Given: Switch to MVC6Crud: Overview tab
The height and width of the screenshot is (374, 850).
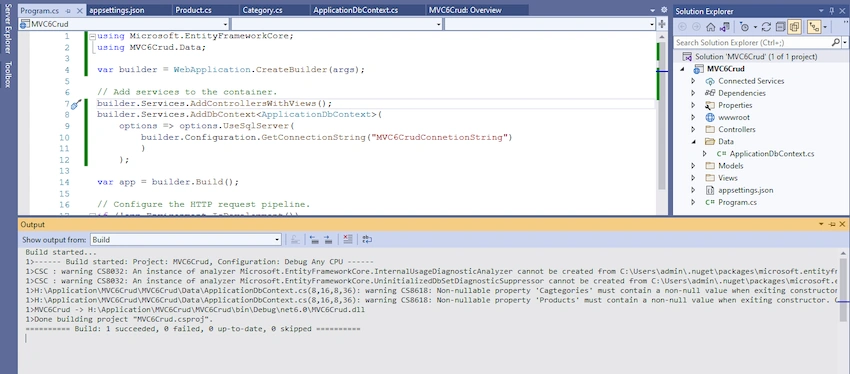Looking at the screenshot, I should click(x=465, y=10).
